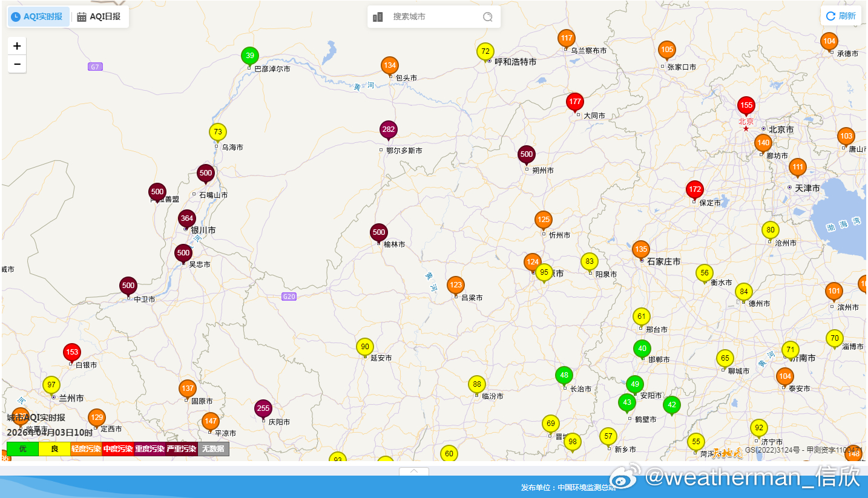Open the 105 marker at 张家口市
The image size is (868, 498).
(x=667, y=50)
